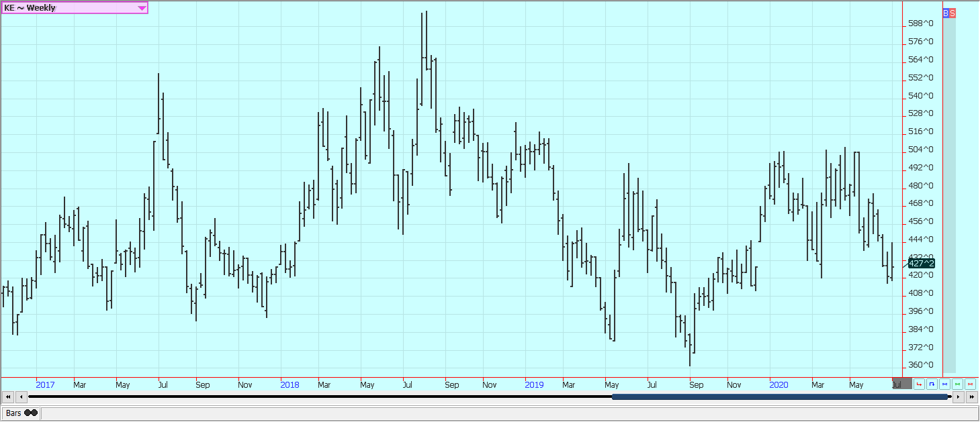Click the blue crossed-lines icon
980x422 pixels.
tap(944, 384)
